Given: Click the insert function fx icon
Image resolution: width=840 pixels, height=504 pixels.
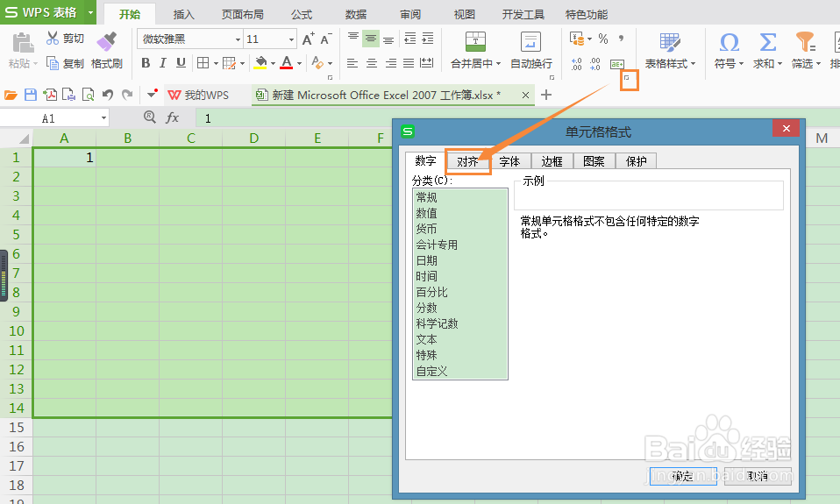Looking at the screenshot, I should [172, 117].
